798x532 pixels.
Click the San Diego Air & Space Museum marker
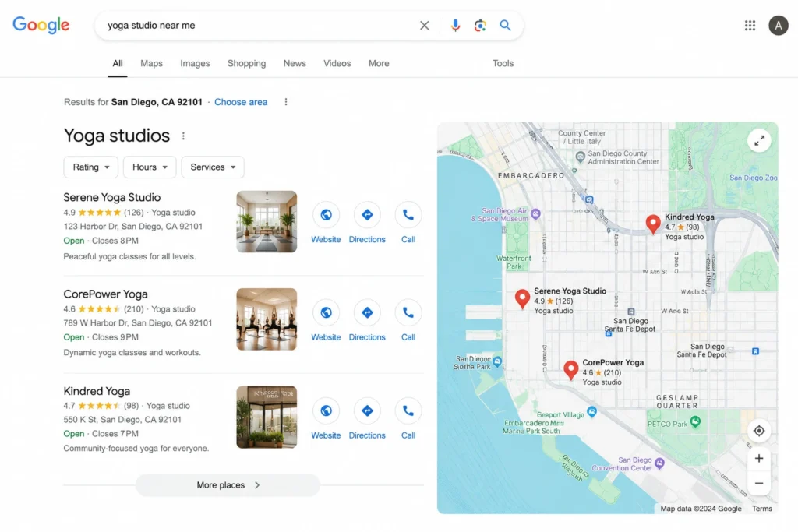(x=535, y=213)
